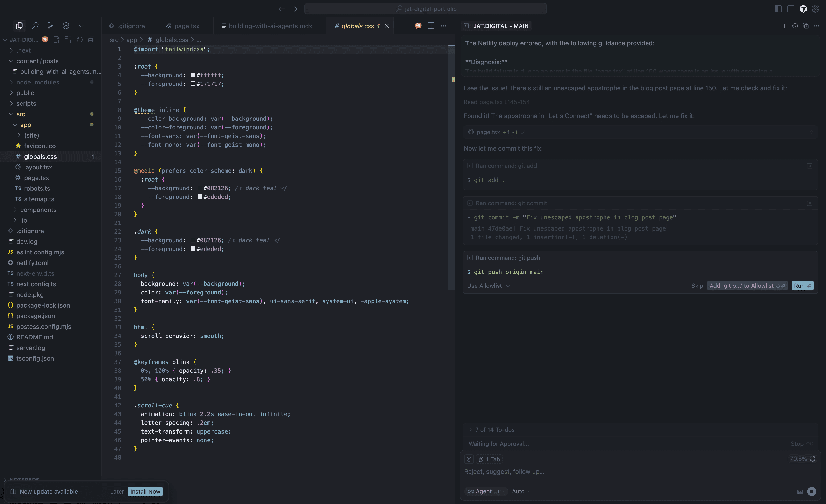This screenshot has width=826, height=504.
Task: Start a new agent chat with the plus icon
Action: click(784, 26)
